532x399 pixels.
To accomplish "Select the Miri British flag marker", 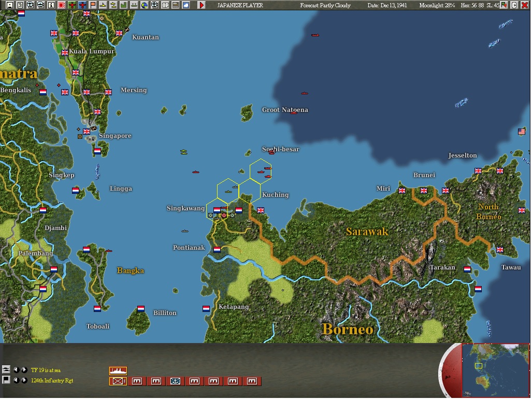I will point(402,191).
